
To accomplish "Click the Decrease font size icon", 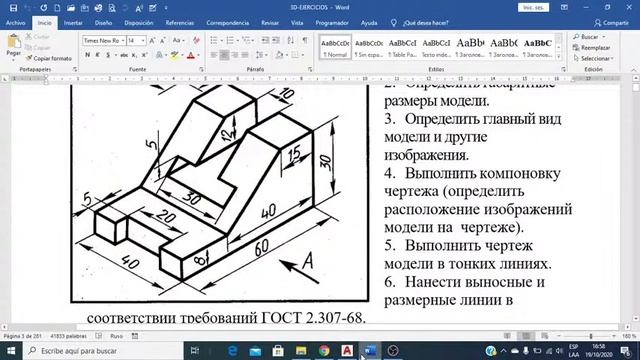I will pyautogui.click(x=162, y=40).
